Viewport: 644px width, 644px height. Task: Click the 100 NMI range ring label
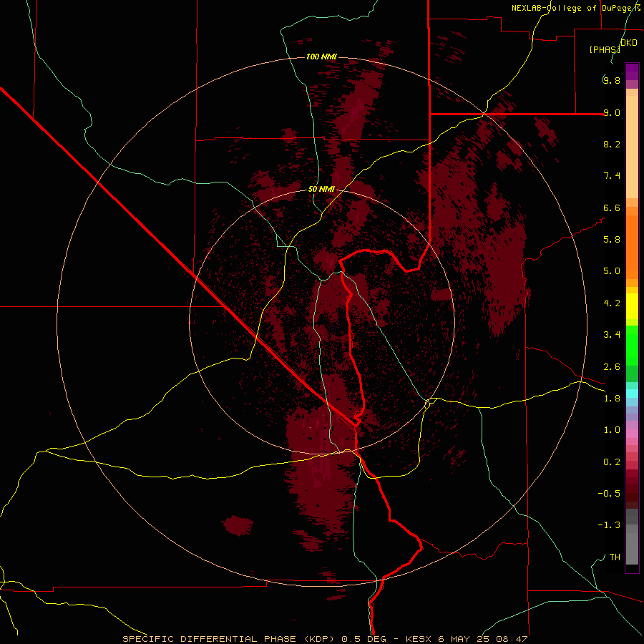pos(321,57)
